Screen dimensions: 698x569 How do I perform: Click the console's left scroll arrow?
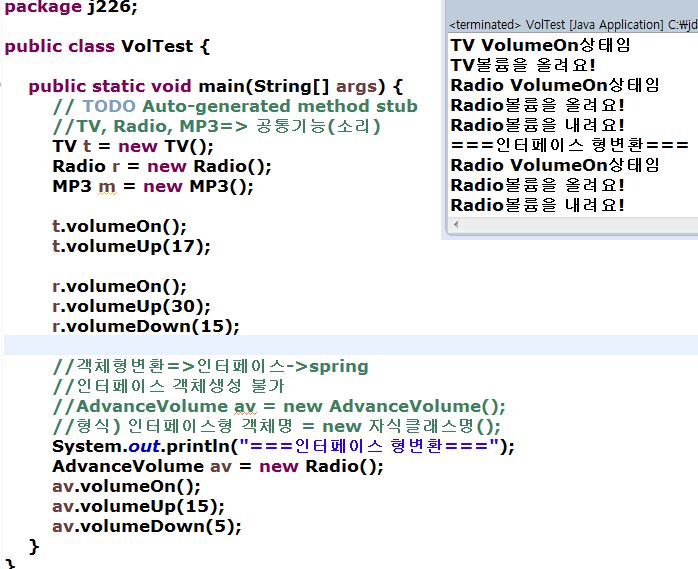pos(456,224)
